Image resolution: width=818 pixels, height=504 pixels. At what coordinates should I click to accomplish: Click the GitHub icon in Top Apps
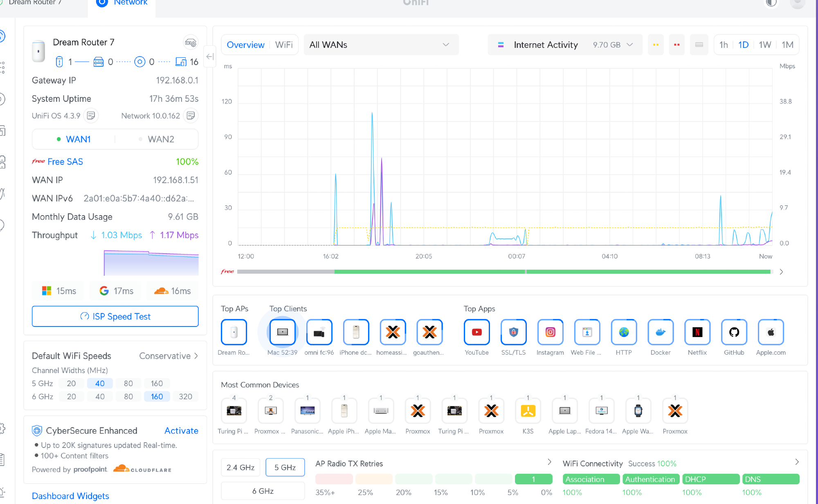(x=734, y=332)
